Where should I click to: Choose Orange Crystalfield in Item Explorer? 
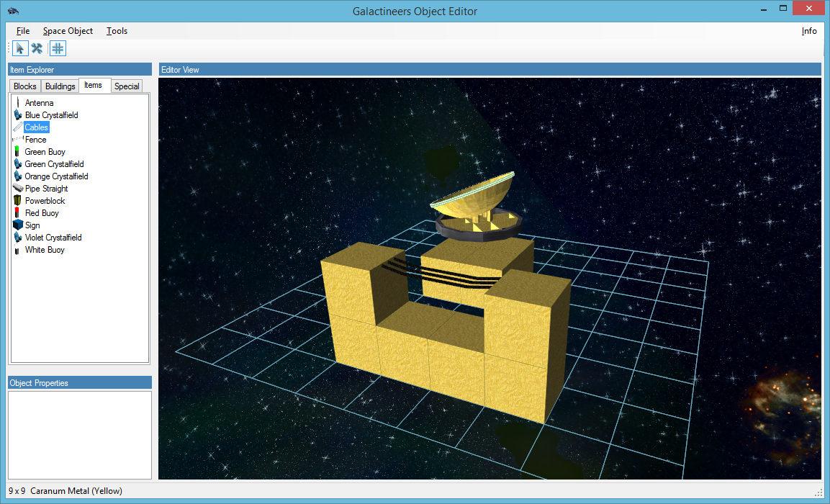pyautogui.click(x=56, y=176)
